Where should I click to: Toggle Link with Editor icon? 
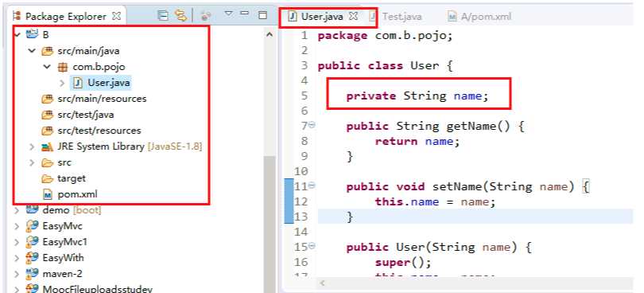pyautogui.click(x=180, y=16)
